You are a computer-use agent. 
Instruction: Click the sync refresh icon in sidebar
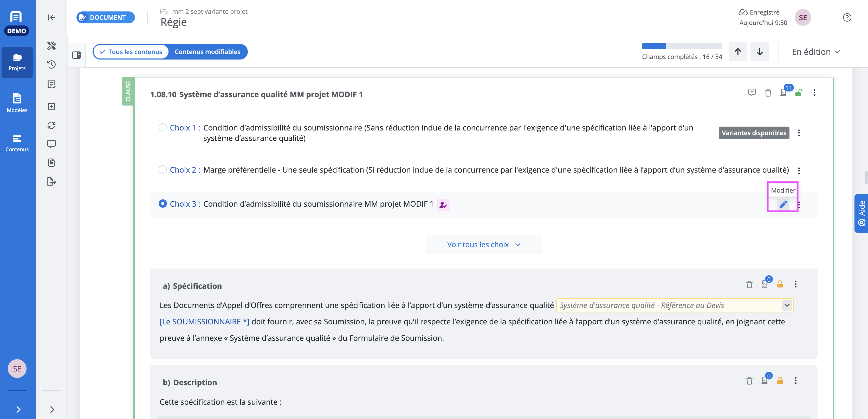pos(51,125)
